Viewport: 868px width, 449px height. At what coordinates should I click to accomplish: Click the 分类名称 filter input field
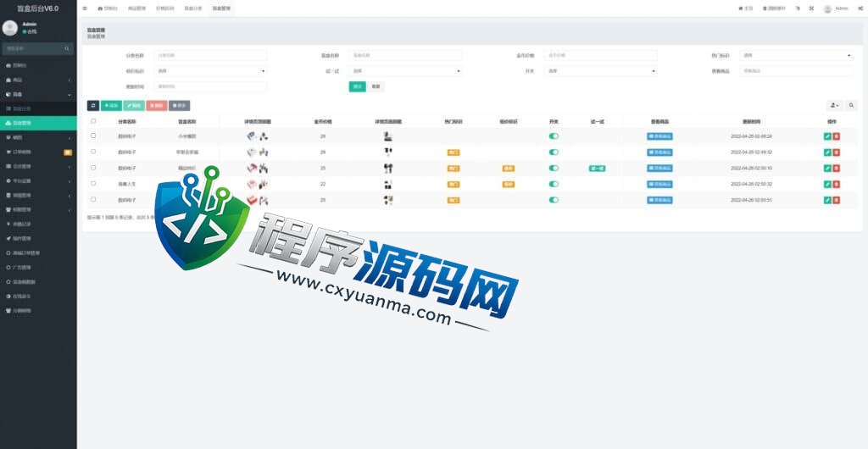click(x=211, y=55)
